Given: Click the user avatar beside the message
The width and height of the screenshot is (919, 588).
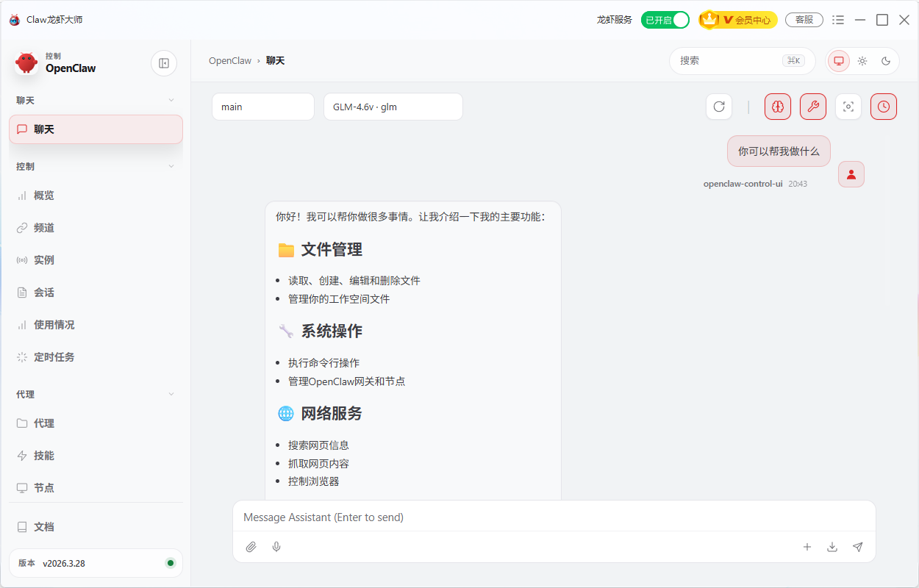Looking at the screenshot, I should (851, 174).
